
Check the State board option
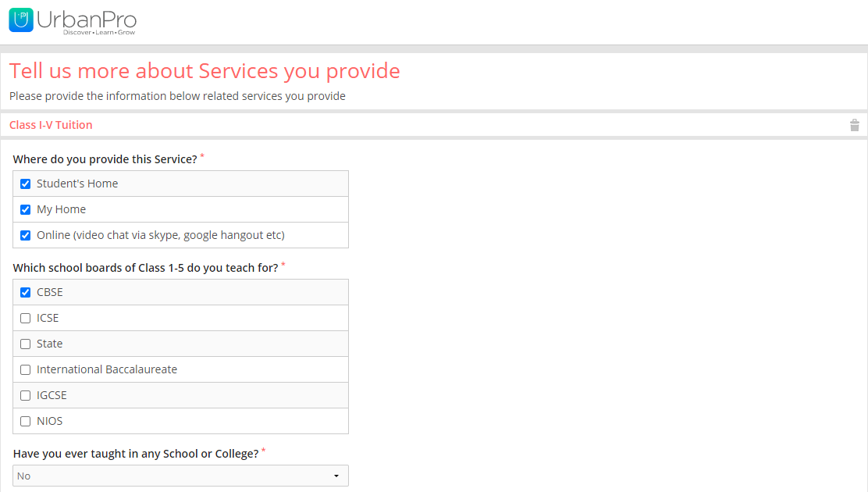(25, 344)
